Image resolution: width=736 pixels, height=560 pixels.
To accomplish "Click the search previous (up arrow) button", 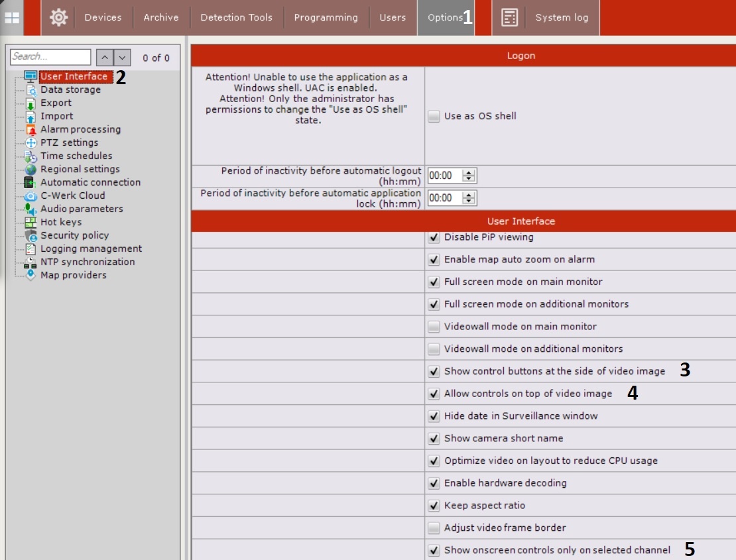I will coord(105,58).
